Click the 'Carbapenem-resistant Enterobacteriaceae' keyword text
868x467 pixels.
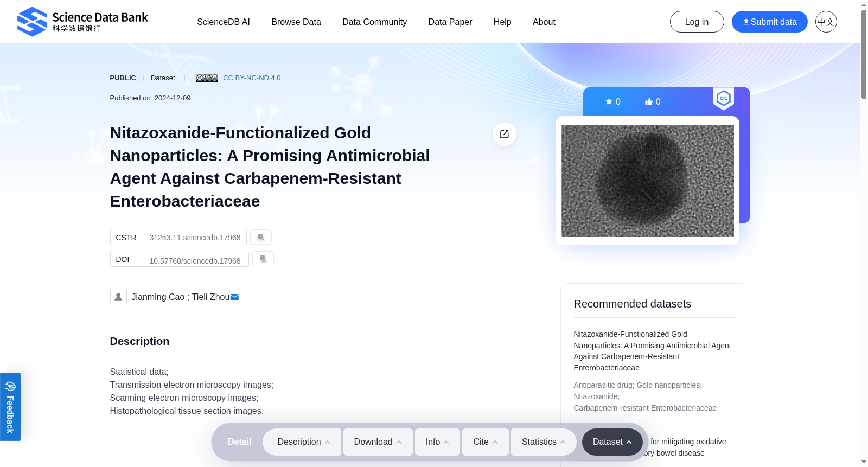(645, 408)
